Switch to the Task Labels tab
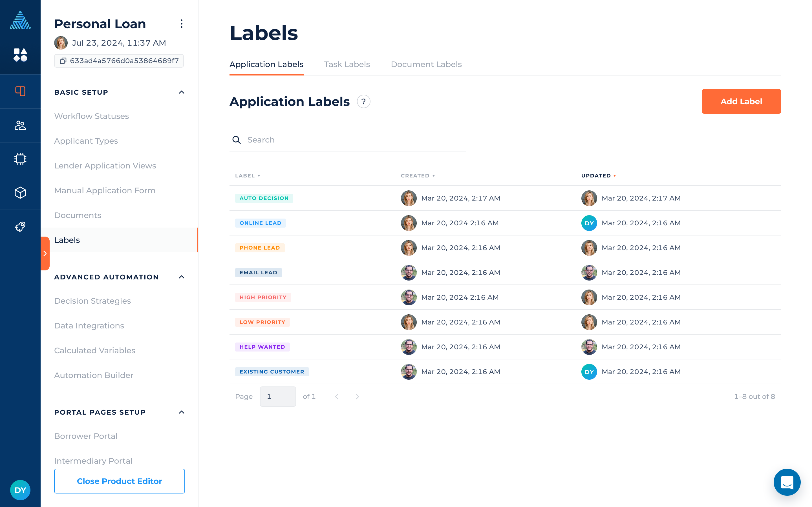812x507 pixels. click(x=347, y=65)
